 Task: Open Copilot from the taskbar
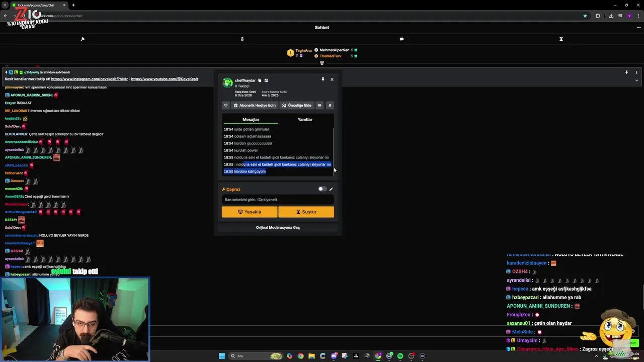pos(289,356)
